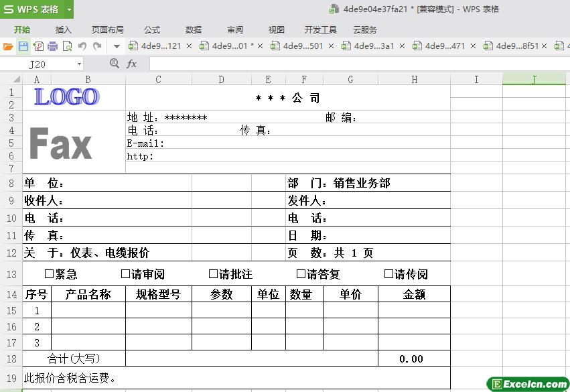This screenshot has width=570, height=392.
Task: Click the Fax title graphic
Action: pos(60,143)
